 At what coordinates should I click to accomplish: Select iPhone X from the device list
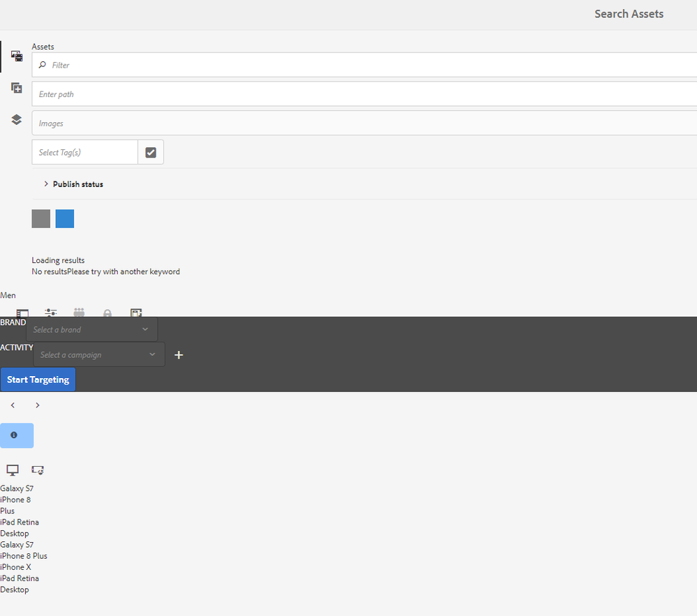[x=15, y=567]
